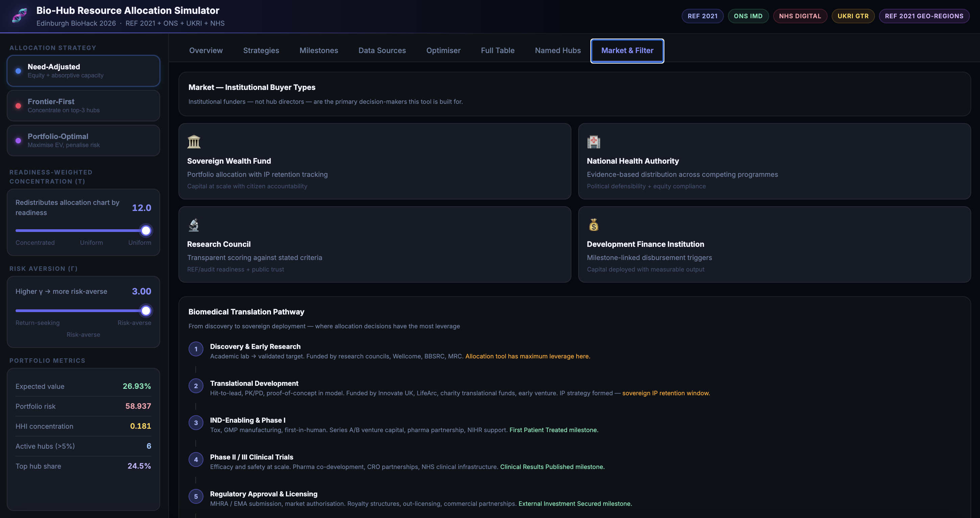This screenshot has height=518, width=980.
Task: Click the UKRI GTR source badge
Action: (x=853, y=16)
